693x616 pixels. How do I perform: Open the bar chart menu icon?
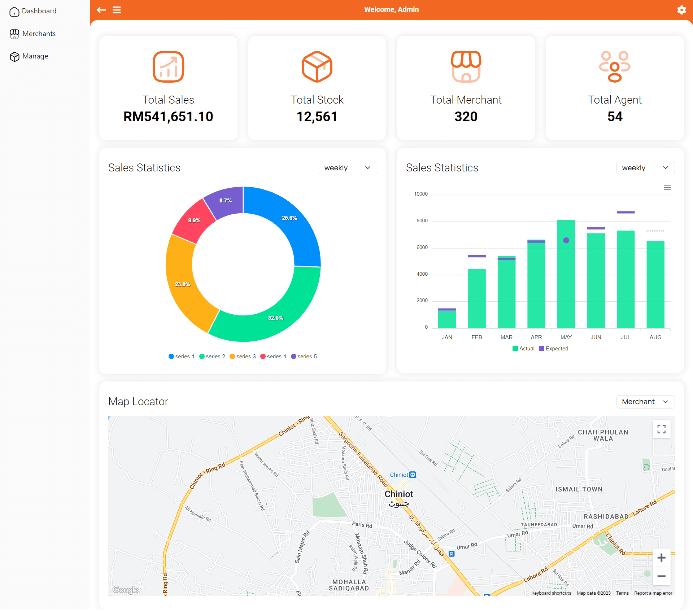(667, 188)
